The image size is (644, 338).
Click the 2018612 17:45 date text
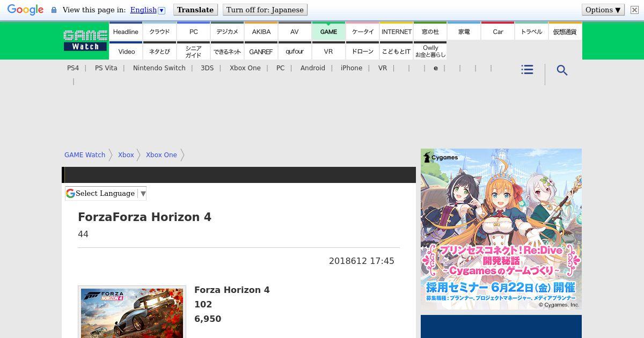(362, 261)
